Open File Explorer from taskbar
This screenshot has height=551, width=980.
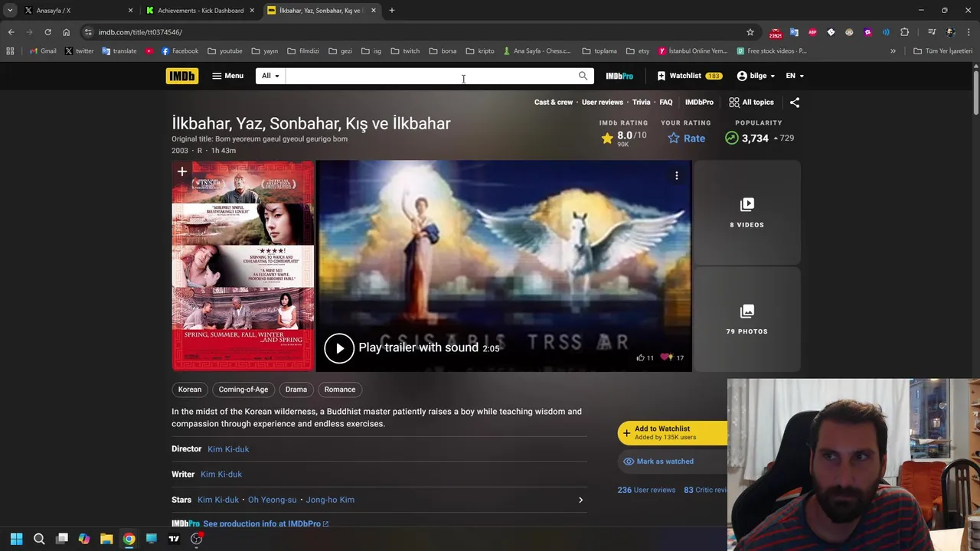106,539
